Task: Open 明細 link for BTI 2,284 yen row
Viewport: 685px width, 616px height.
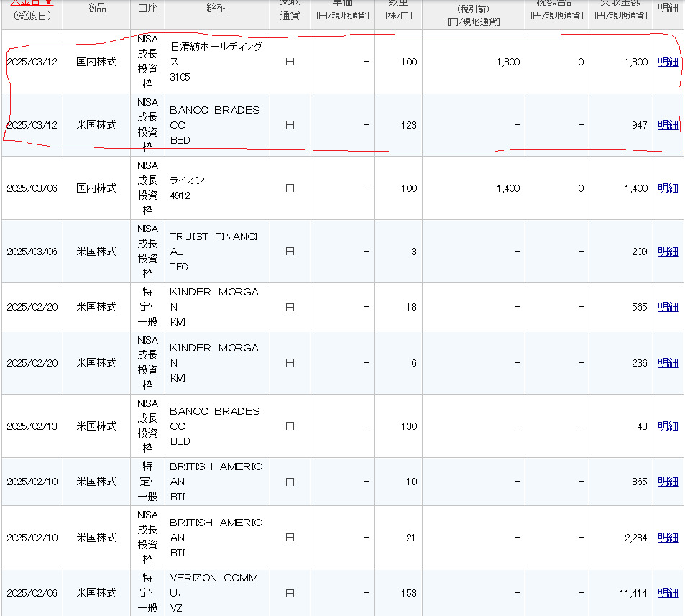Action: 668,538
